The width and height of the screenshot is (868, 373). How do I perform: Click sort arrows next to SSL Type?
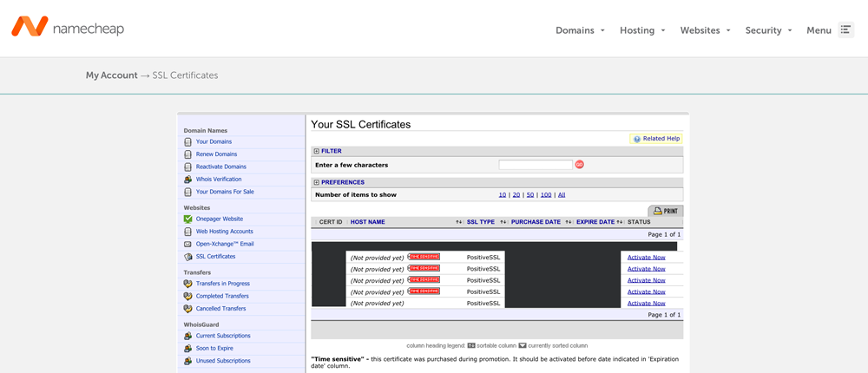(x=503, y=222)
